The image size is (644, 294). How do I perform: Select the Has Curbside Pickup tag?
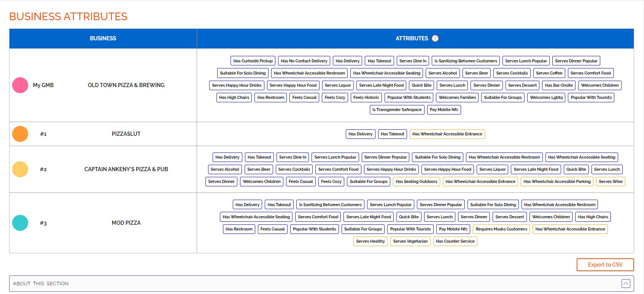tap(253, 61)
